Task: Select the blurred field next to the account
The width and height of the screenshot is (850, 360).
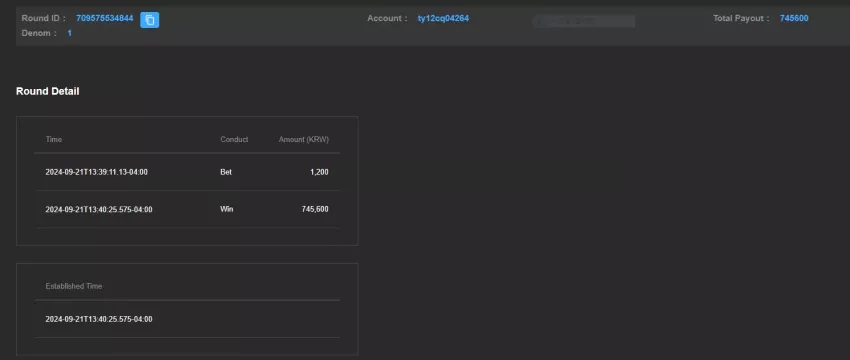Action: click(584, 21)
